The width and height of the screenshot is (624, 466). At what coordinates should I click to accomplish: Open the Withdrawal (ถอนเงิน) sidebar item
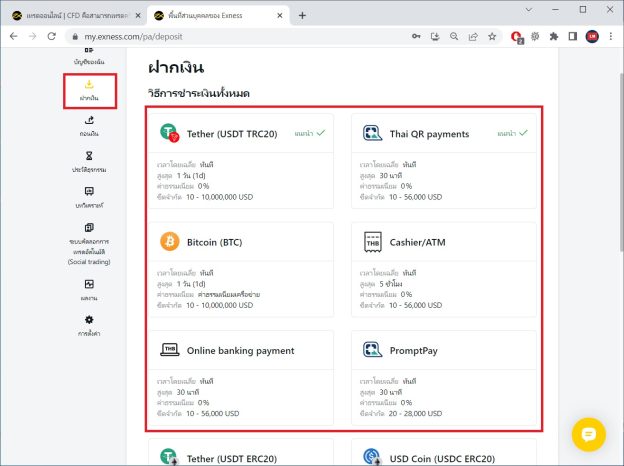(89, 126)
